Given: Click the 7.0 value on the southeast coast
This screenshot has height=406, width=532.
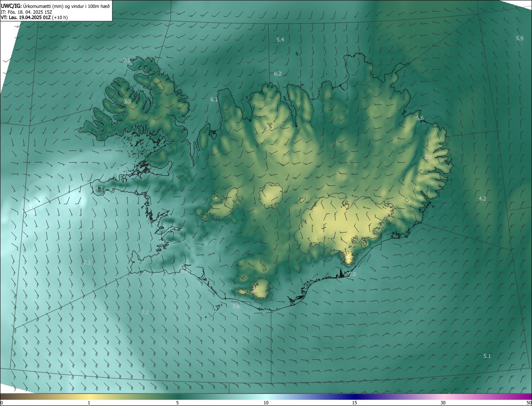Looking at the screenshot, I should (352, 275).
